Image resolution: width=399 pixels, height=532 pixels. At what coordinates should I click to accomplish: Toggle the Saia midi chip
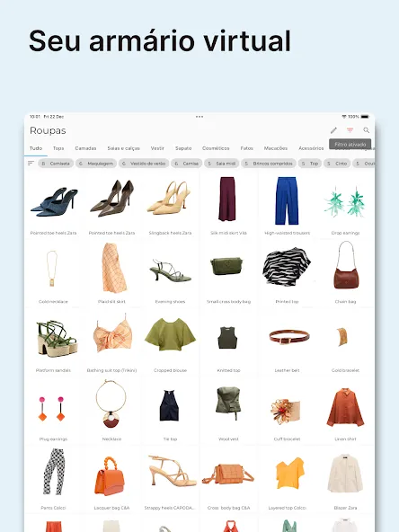coord(222,164)
